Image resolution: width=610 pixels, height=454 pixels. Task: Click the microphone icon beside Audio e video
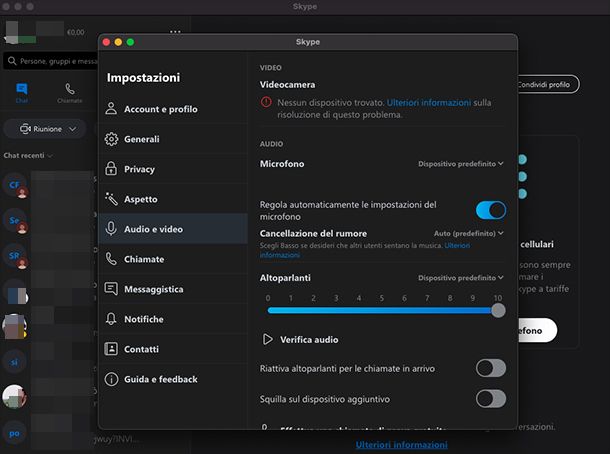[x=111, y=229]
